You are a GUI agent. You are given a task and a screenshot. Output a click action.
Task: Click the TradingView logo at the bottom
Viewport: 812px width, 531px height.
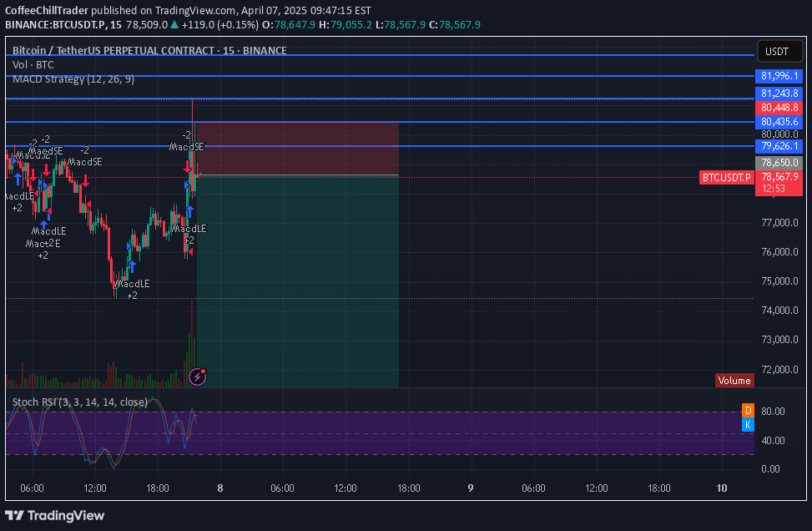[x=55, y=515]
